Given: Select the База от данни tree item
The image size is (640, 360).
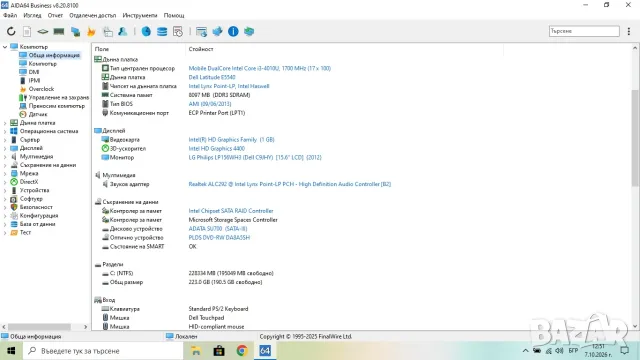Looking at the screenshot, I should point(37,224).
